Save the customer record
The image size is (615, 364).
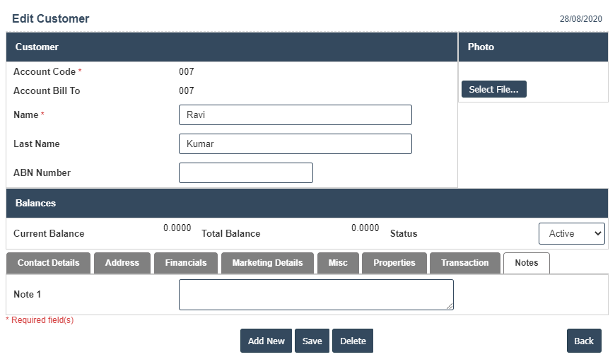[x=312, y=341]
